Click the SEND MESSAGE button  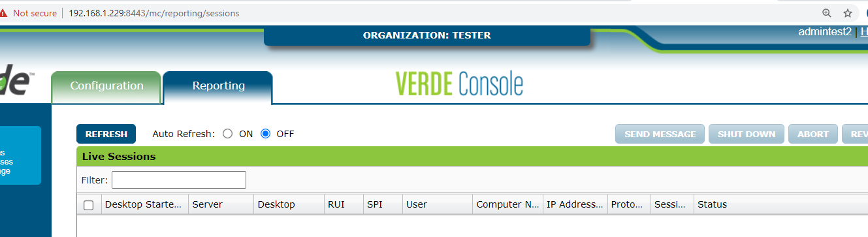[x=660, y=134]
